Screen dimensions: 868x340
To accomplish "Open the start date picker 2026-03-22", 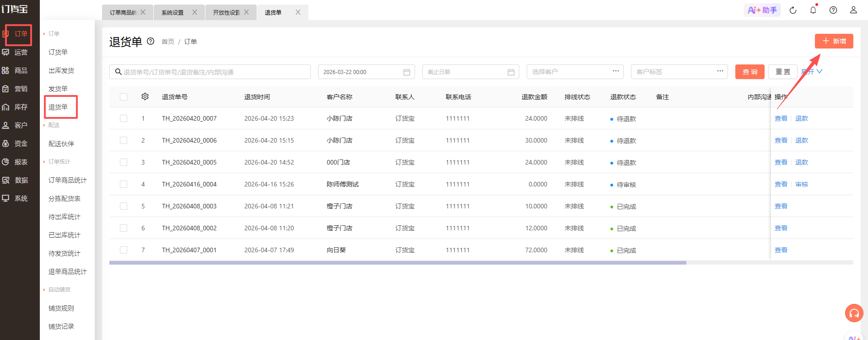I will coord(367,72).
